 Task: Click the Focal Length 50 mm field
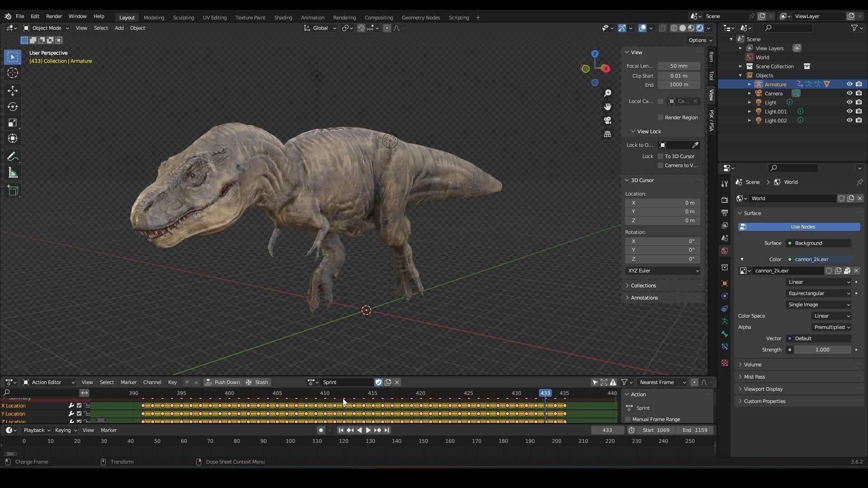[x=679, y=66]
